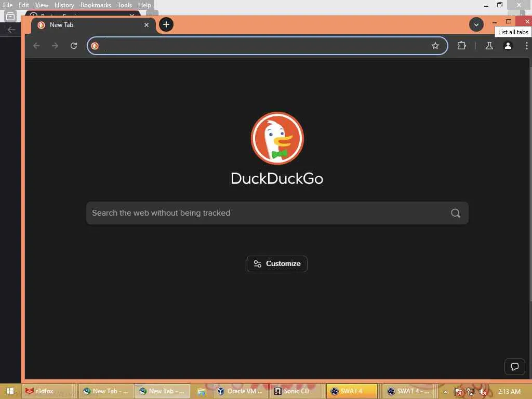Viewport: 532px width, 399px height.
Task: Click the search magnifier icon
Action: 455,213
